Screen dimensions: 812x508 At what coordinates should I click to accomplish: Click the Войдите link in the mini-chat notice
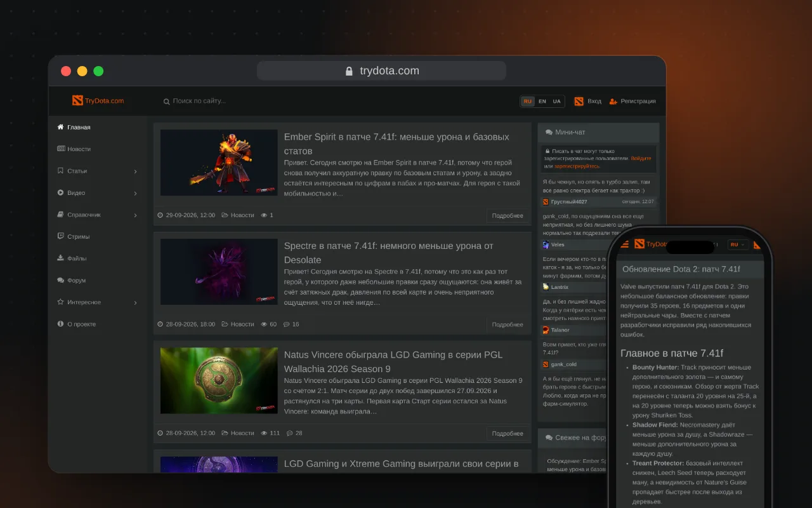641,159
